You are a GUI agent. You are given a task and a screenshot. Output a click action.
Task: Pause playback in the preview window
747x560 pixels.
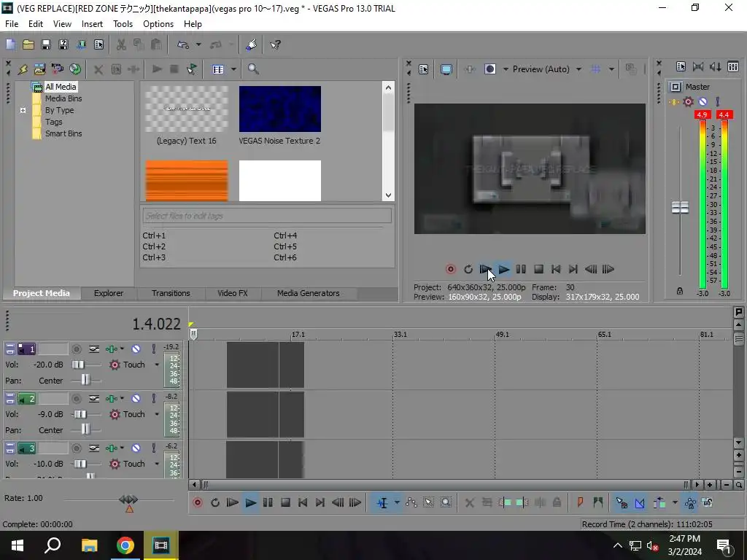click(x=521, y=269)
